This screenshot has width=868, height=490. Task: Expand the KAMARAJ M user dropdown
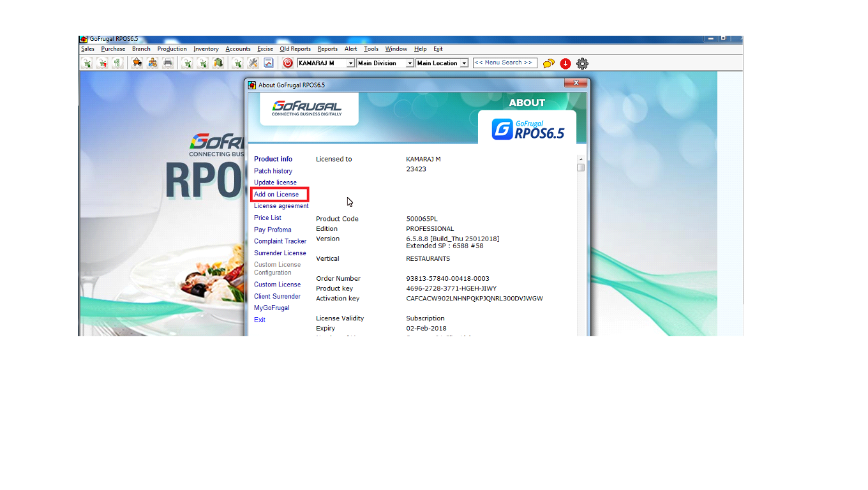(350, 63)
